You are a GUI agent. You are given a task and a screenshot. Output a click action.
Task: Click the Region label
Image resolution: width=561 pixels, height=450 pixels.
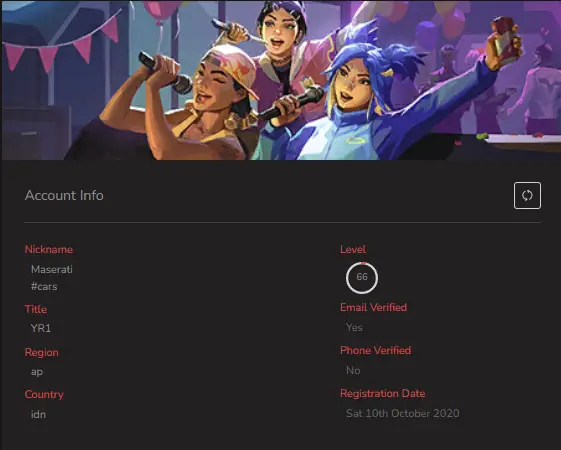pos(42,352)
